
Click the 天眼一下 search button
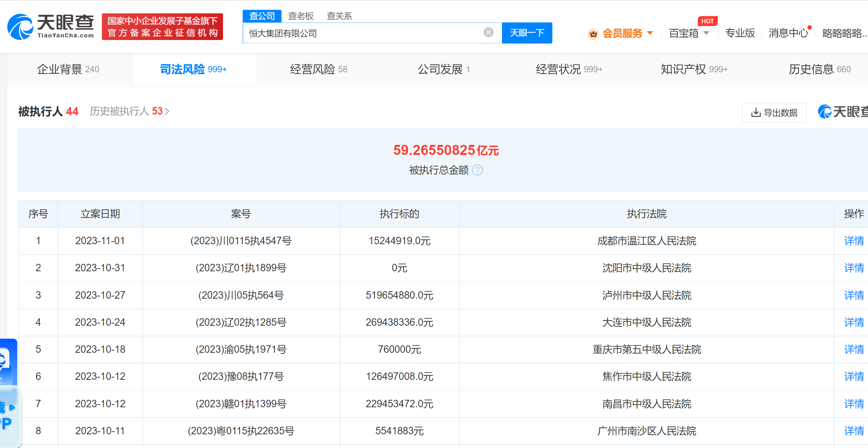pos(527,33)
